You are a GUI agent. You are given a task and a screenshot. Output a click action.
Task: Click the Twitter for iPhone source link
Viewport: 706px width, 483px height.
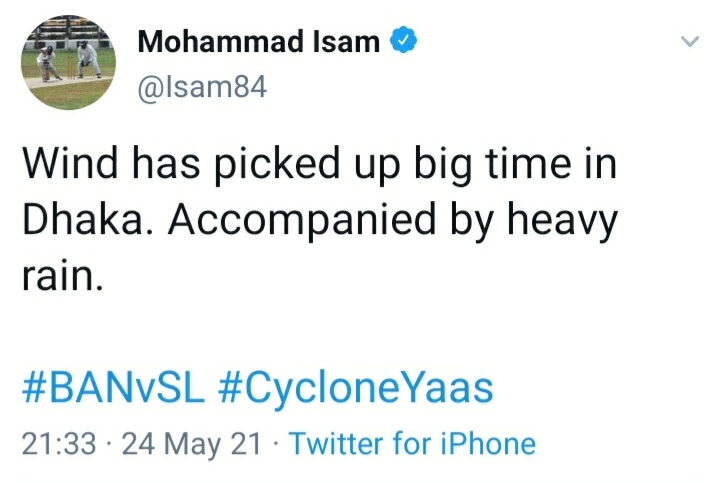click(x=412, y=443)
